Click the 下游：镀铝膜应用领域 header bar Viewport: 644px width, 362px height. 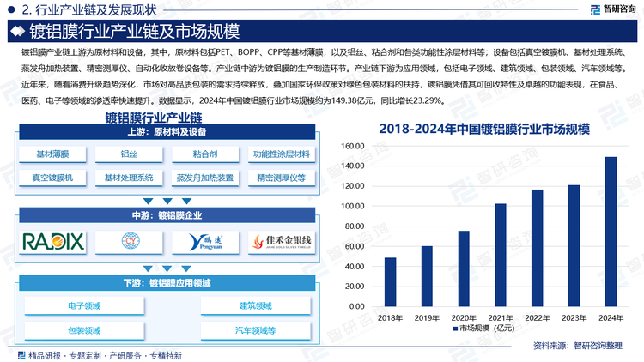[x=167, y=283]
